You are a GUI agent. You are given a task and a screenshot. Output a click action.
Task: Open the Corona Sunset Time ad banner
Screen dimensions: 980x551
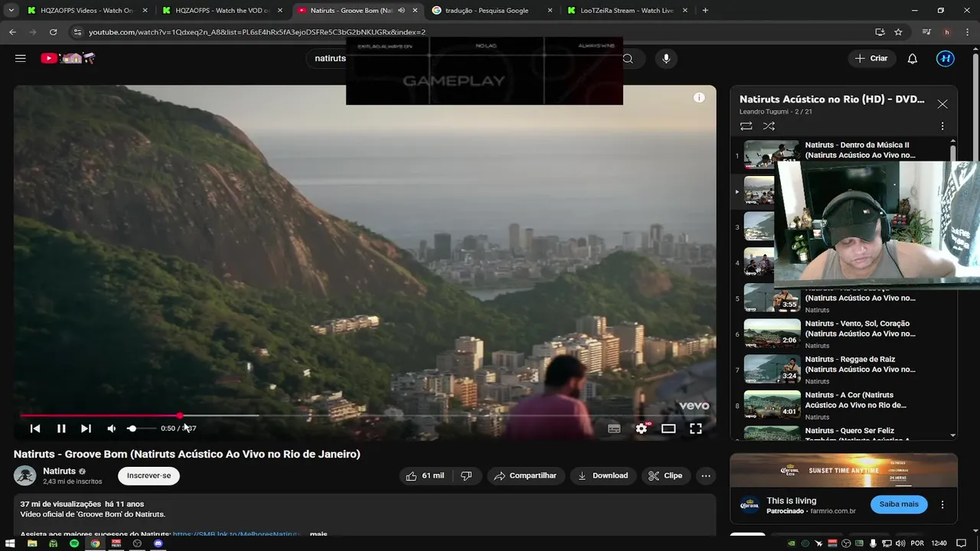[x=844, y=471]
